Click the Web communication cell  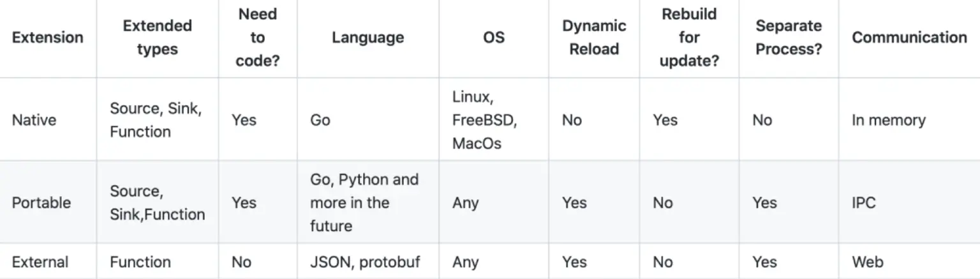point(868,262)
